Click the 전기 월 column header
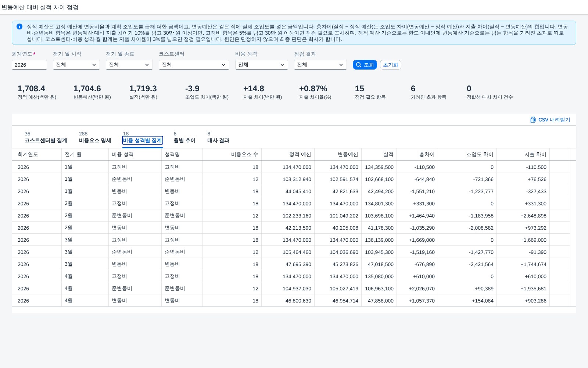The image size is (588, 368). (x=85, y=155)
